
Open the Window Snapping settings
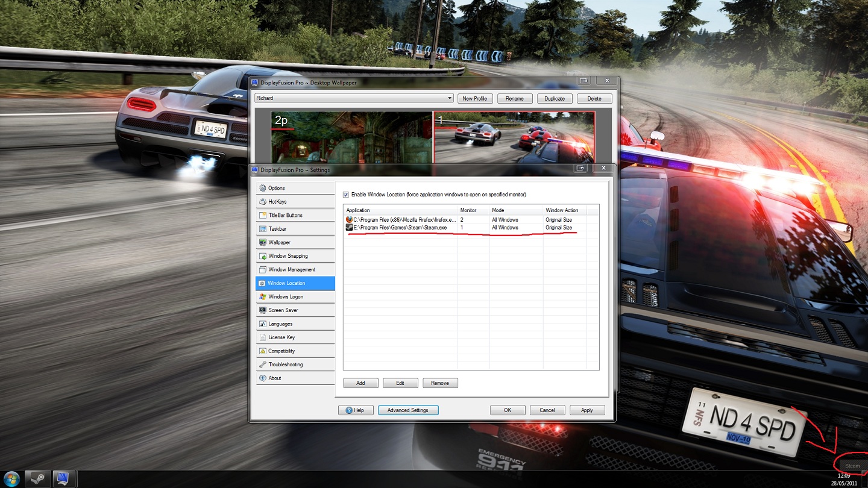coord(295,256)
